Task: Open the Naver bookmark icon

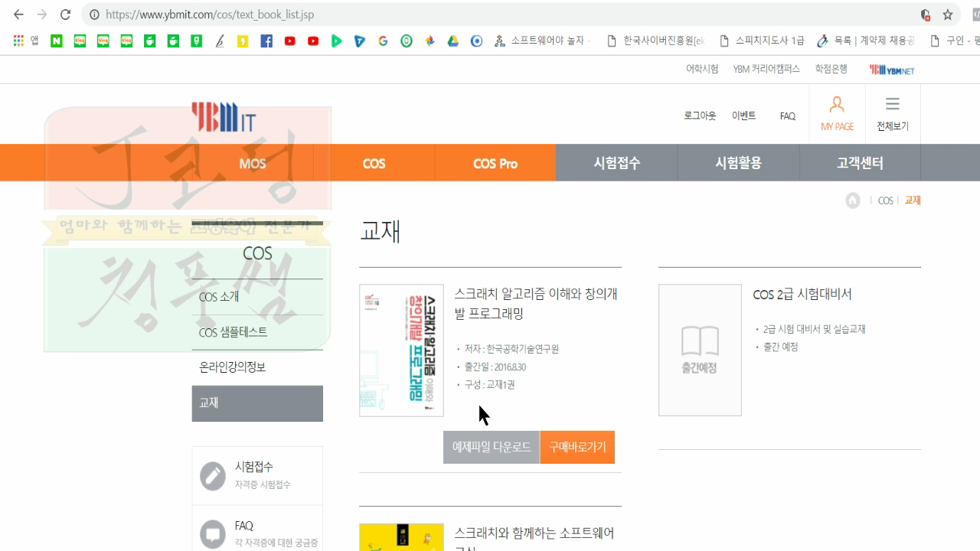Action: coord(56,41)
